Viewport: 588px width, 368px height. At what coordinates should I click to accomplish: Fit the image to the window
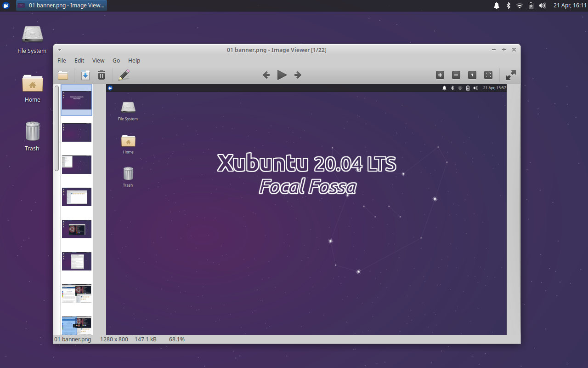click(x=488, y=75)
